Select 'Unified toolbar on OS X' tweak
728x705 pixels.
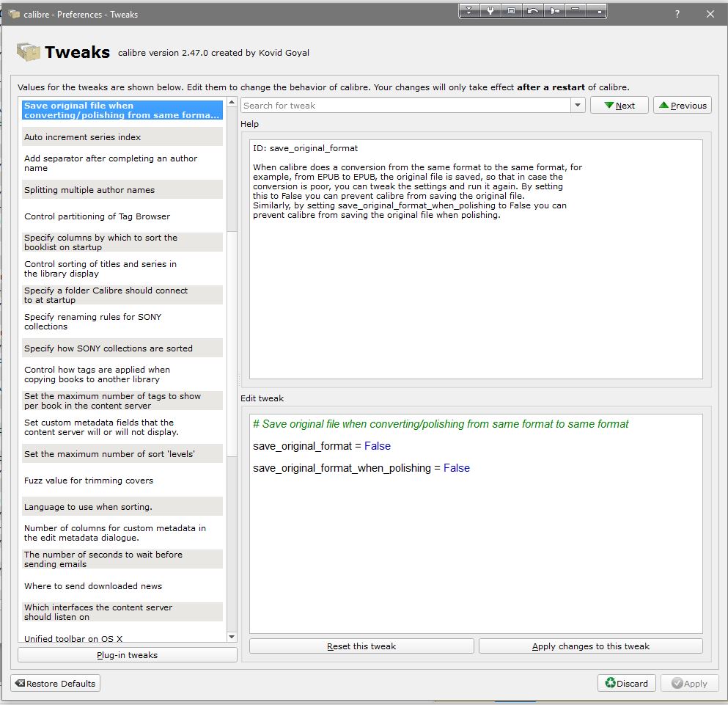(122, 638)
